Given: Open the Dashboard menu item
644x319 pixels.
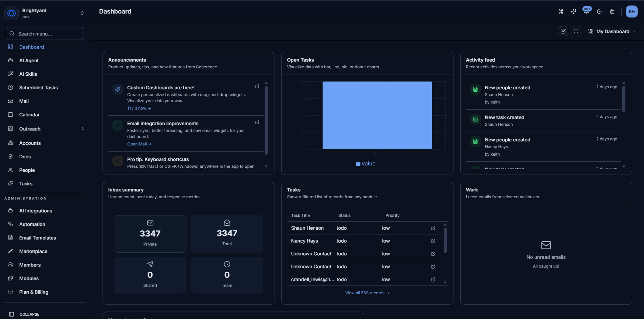Looking at the screenshot, I should [x=31, y=47].
